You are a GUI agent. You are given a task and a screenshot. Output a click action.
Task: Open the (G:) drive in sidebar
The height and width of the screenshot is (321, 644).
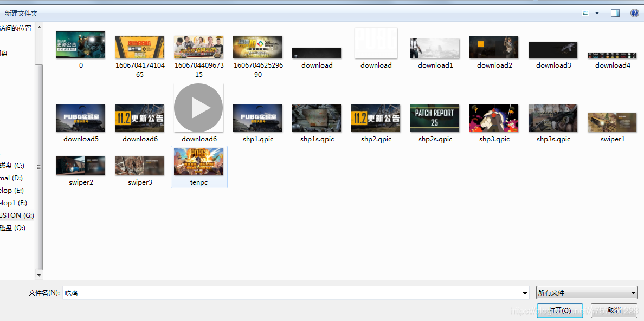point(17,215)
